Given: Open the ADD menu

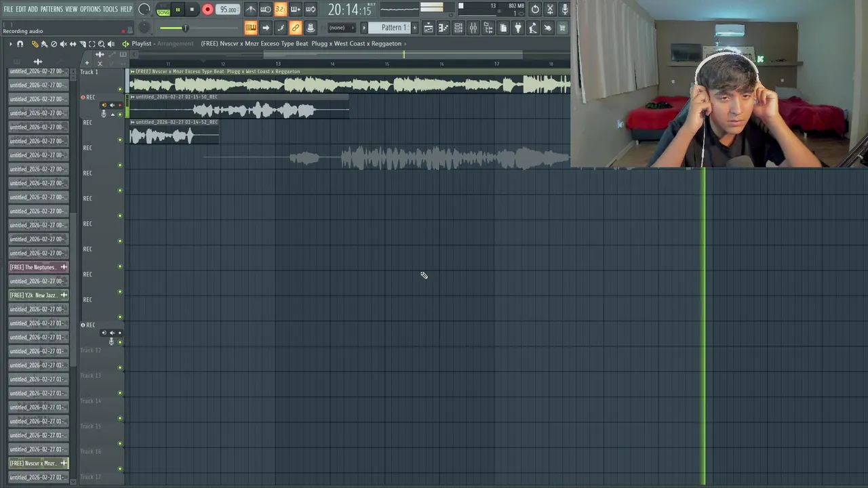Looking at the screenshot, I should (x=33, y=9).
